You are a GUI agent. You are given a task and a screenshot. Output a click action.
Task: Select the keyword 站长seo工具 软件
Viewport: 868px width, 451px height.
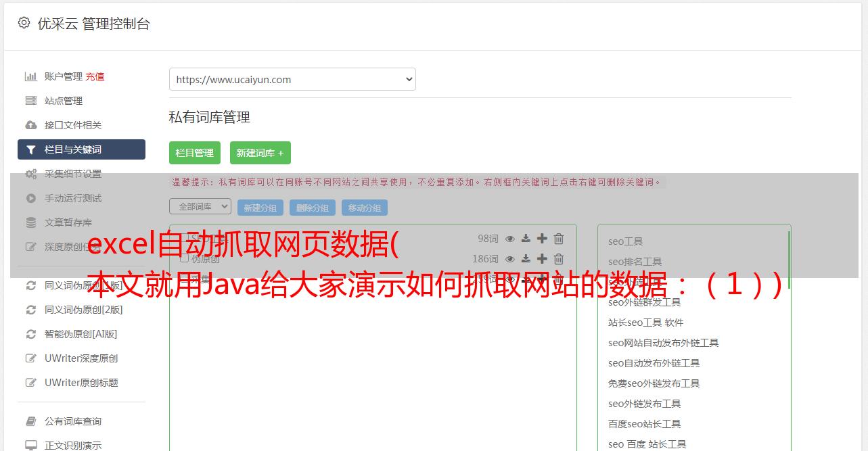[x=646, y=323]
